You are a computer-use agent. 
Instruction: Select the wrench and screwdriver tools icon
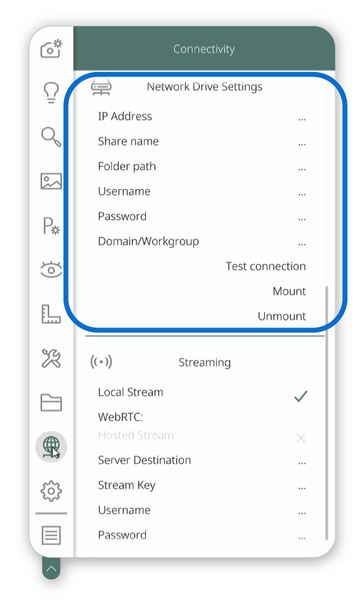pos(51,358)
